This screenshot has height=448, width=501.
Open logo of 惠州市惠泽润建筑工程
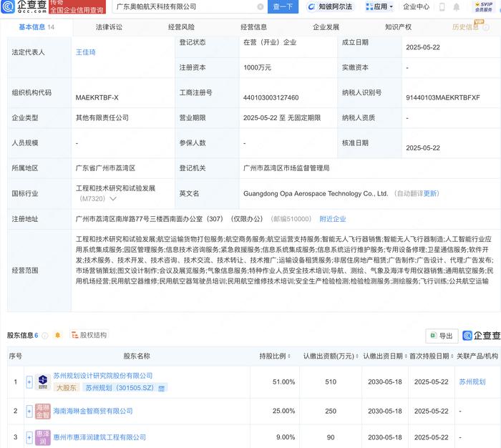point(43,437)
